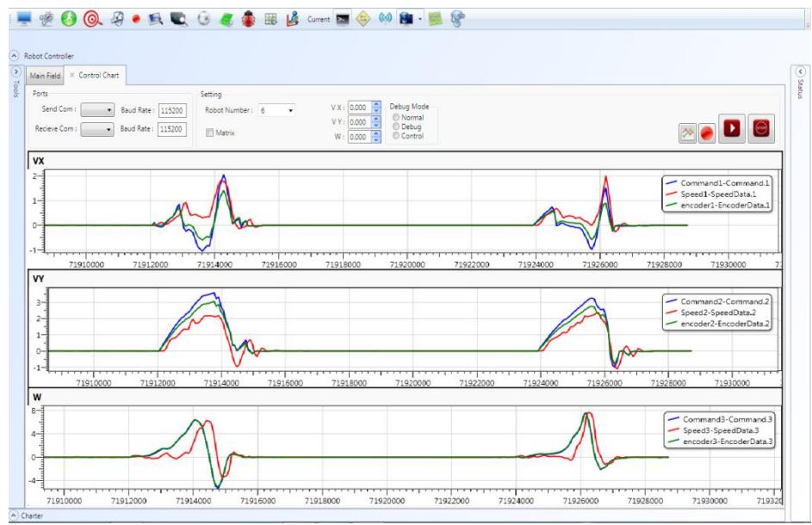Image resolution: width=812 pixels, height=525 pixels.
Task: Click the gray gear-flower toolbar icon
Action: click(x=46, y=19)
